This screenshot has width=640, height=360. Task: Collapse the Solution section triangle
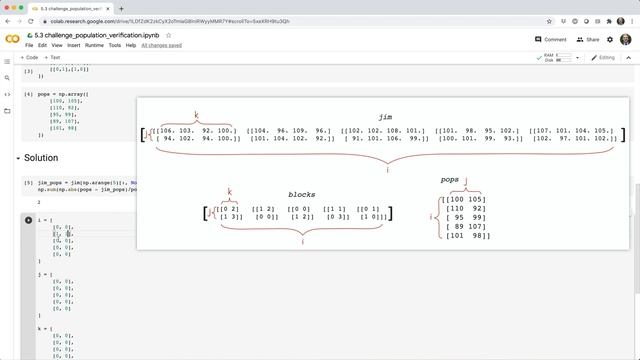pyautogui.click(x=18, y=158)
